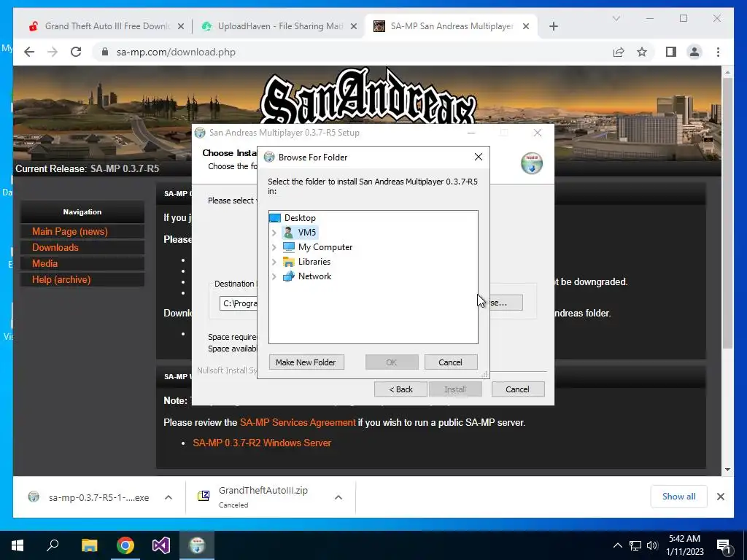The width and height of the screenshot is (747, 560).
Task: Select the SA-MP San Andreas Multiplayer tab
Action: coord(451,26)
